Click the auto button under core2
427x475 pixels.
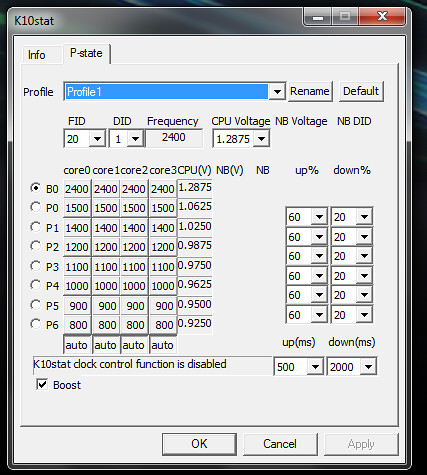coord(134,345)
